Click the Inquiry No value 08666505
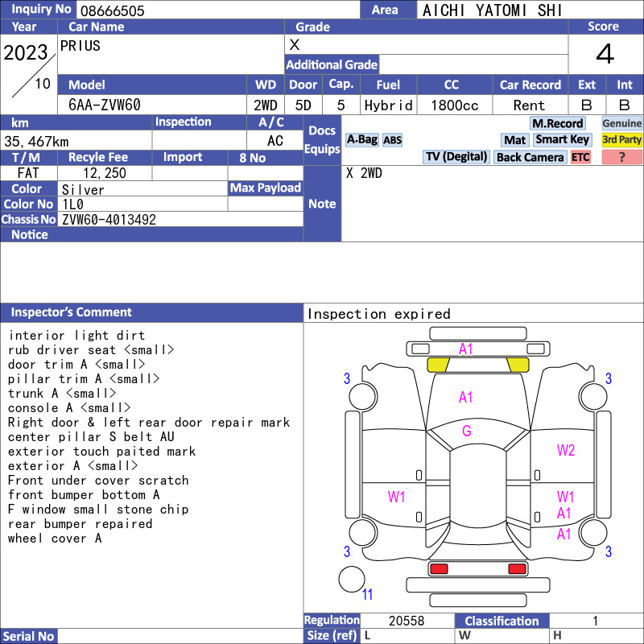The height and width of the screenshot is (644, 644). [x=112, y=10]
